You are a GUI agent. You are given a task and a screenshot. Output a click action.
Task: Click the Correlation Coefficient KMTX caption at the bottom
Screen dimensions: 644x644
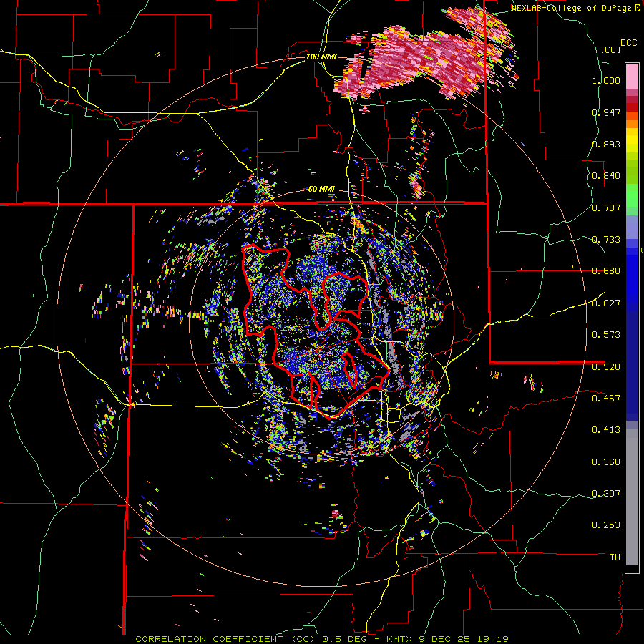click(x=322, y=639)
